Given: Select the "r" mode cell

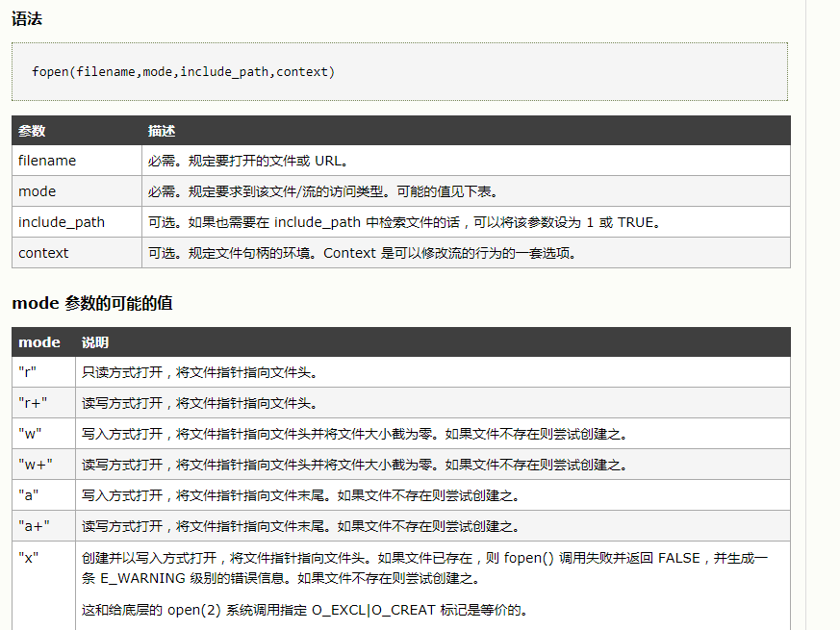Looking at the screenshot, I should point(29,372).
